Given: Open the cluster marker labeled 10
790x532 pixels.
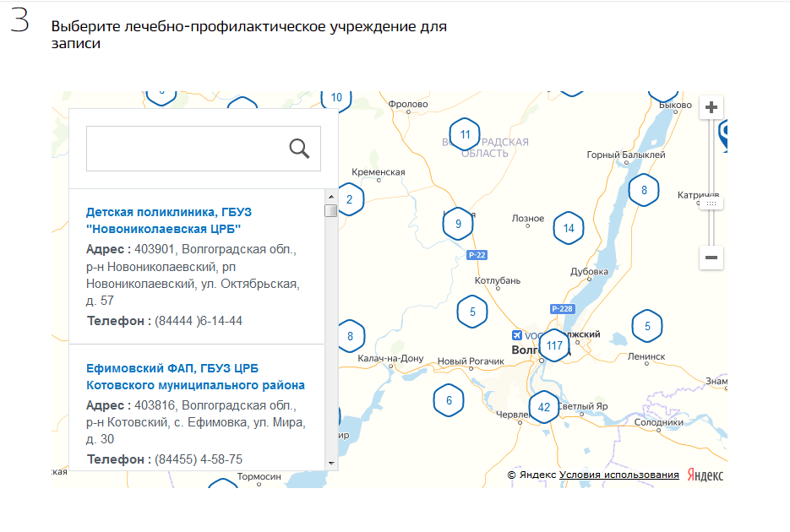Looking at the screenshot, I should [x=336, y=98].
